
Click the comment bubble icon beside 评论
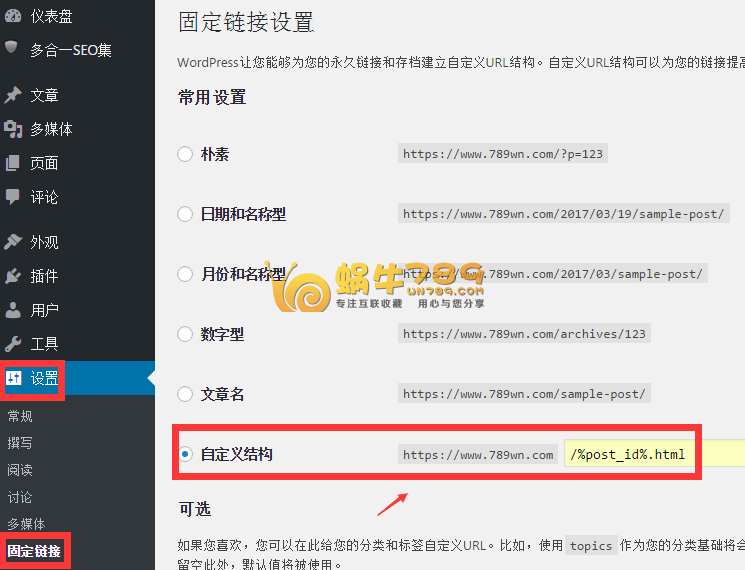[12, 197]
